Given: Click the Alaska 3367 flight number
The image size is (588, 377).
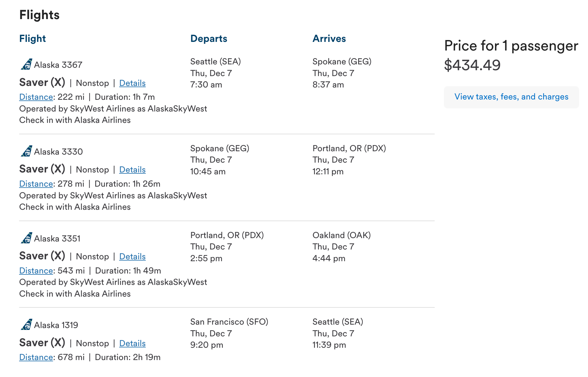Looking at the screenshot, I should click(58, 65).
